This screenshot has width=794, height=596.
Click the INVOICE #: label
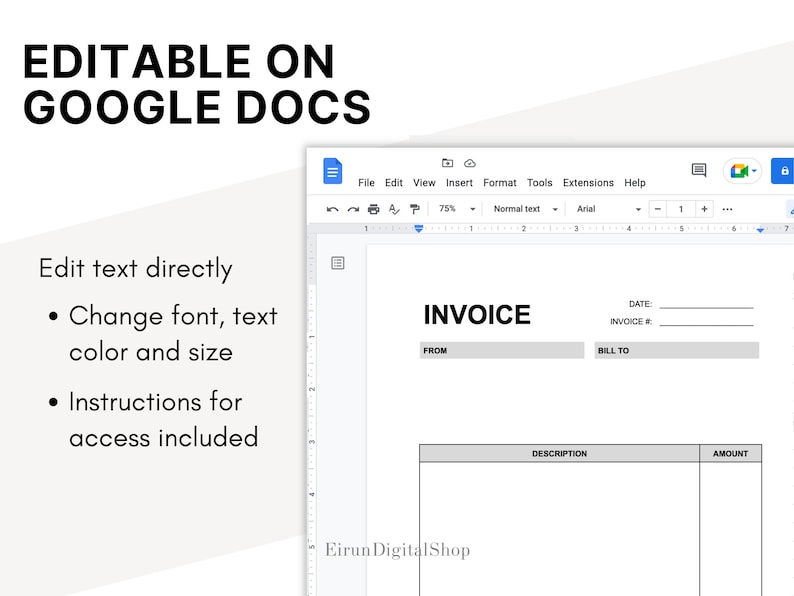pos(631,322)
